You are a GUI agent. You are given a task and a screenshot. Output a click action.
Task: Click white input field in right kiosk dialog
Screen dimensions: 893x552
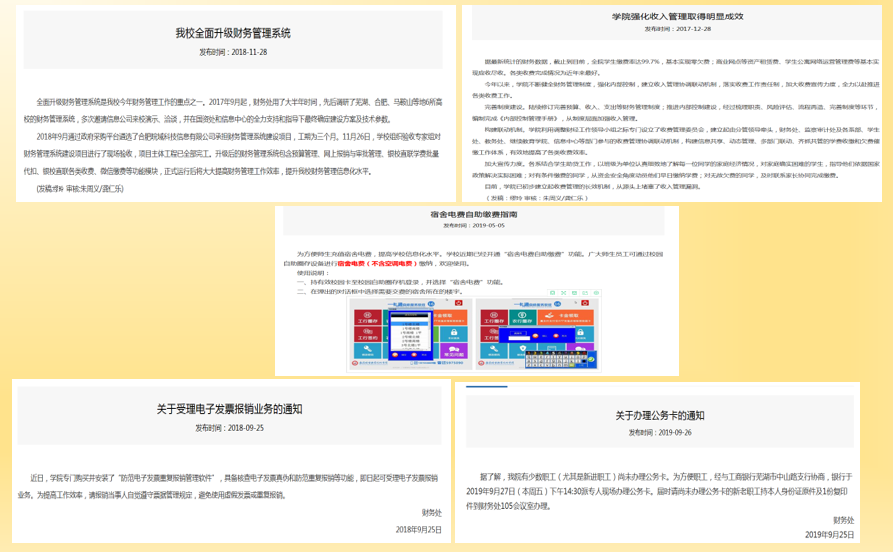click(x=519, y=338)
